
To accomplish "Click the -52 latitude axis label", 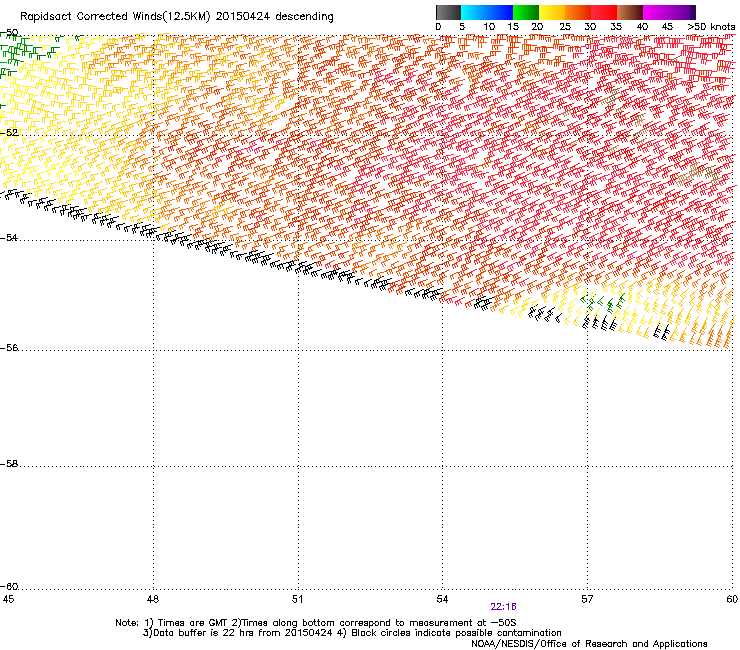I will coord(9,133).
